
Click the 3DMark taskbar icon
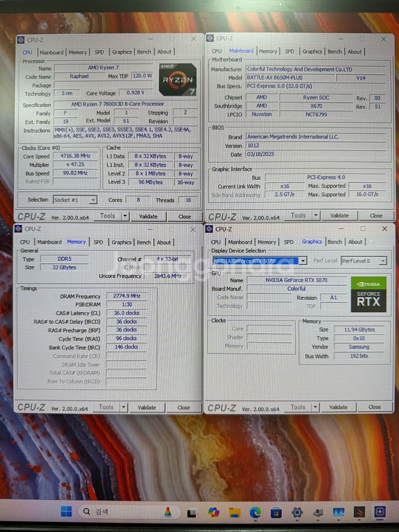click(x=359, y=512)
